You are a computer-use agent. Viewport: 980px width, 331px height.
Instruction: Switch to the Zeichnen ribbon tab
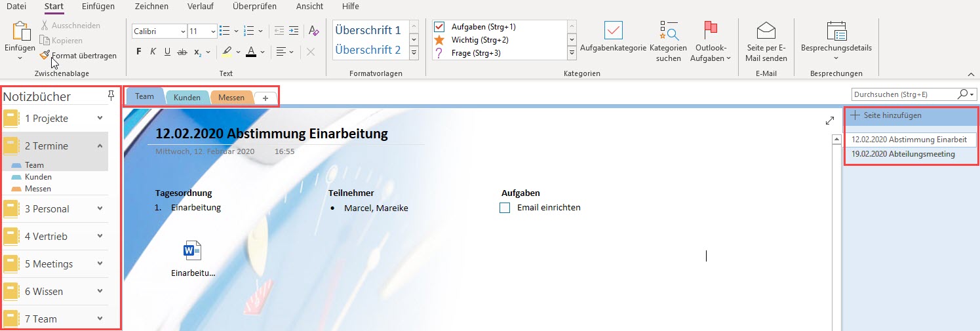coord(151,7)
